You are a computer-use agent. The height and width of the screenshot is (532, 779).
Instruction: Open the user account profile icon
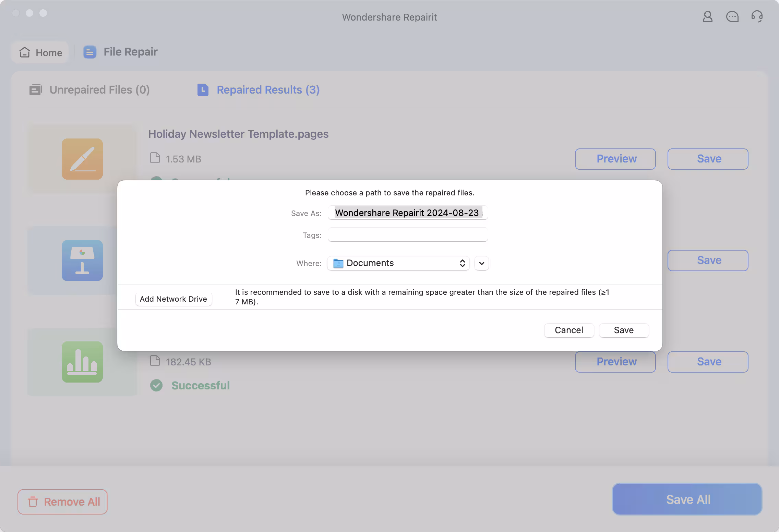point(707,16)
